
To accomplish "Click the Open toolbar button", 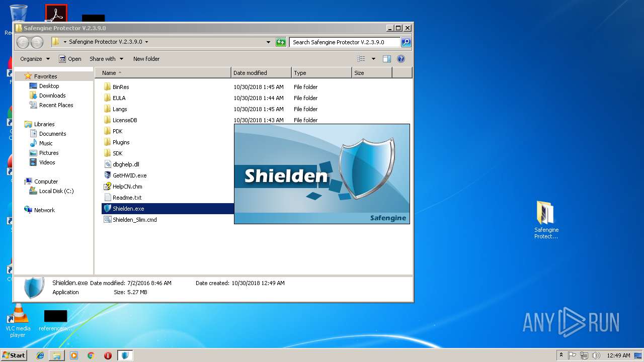I will (70, 59).
